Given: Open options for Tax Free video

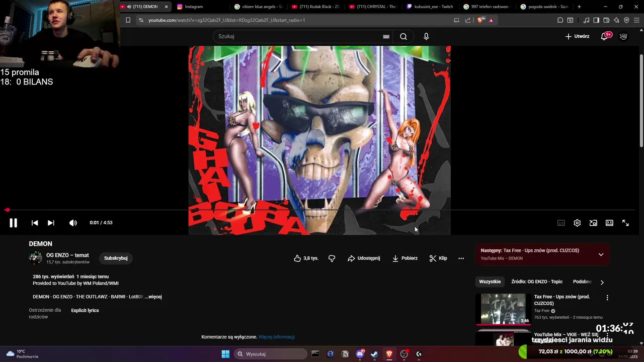Looking at the screenshot, I should [x=607, y=298].
